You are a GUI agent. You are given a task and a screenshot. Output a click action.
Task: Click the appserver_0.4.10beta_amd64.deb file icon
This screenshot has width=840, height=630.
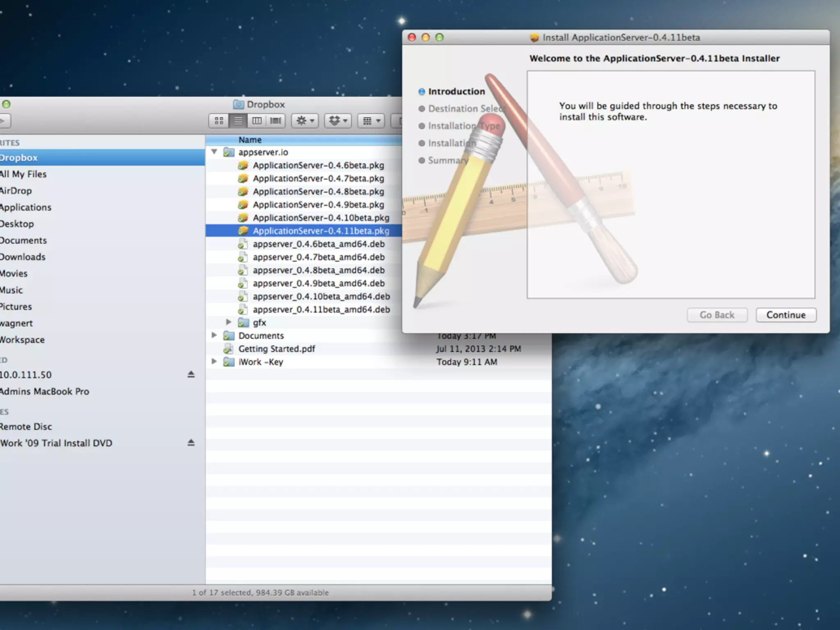243,297
